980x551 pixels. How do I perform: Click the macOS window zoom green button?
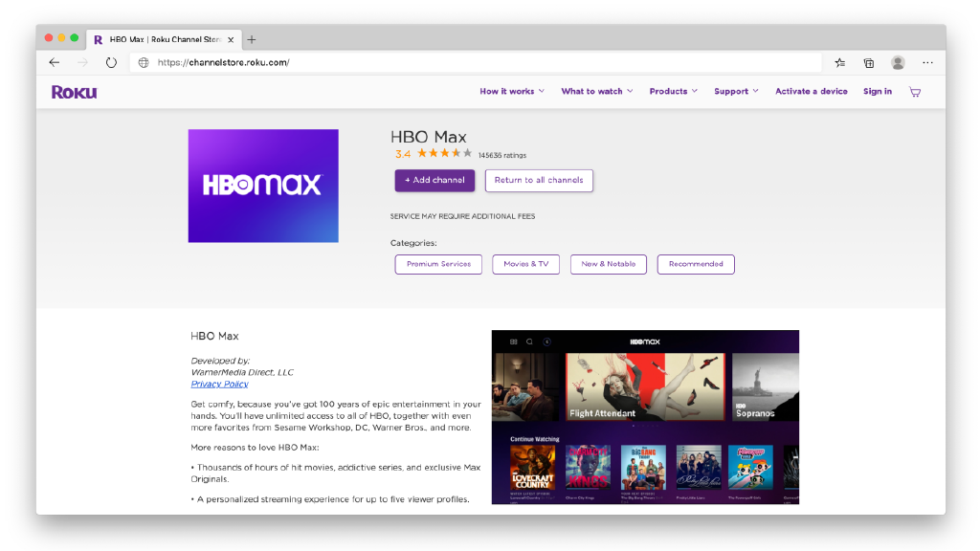point(75,38)
